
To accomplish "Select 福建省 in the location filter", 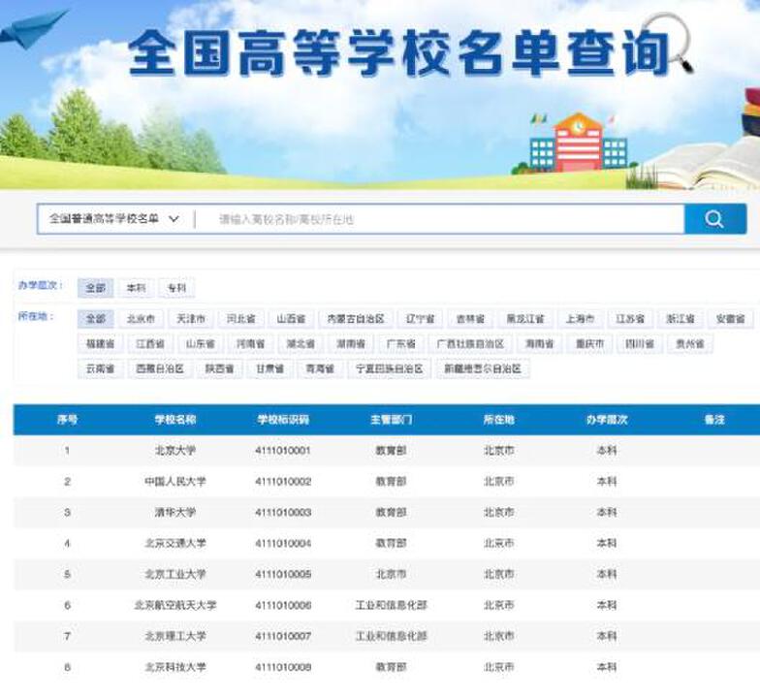I will (x=101, y=344).
